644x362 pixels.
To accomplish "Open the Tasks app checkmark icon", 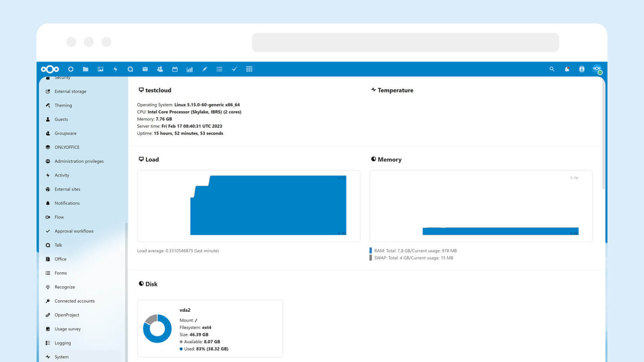I will coord(234,69).
